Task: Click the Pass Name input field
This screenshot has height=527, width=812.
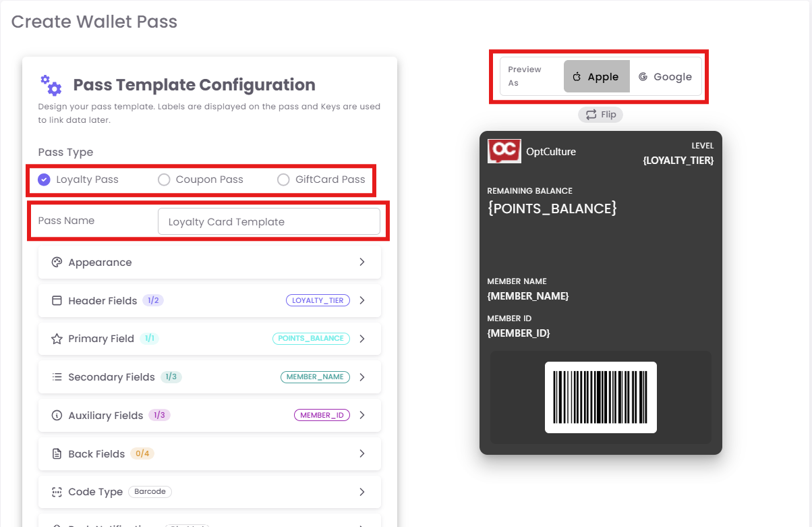Action: (268, 221)
